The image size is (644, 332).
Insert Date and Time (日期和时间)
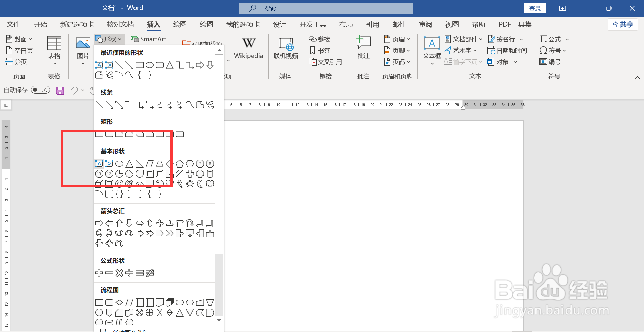(x=507, y=51)
